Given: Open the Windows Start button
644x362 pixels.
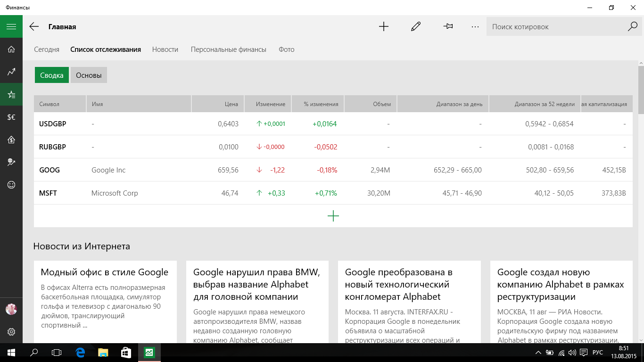Looking at the screenshot, I should [11, 353].
